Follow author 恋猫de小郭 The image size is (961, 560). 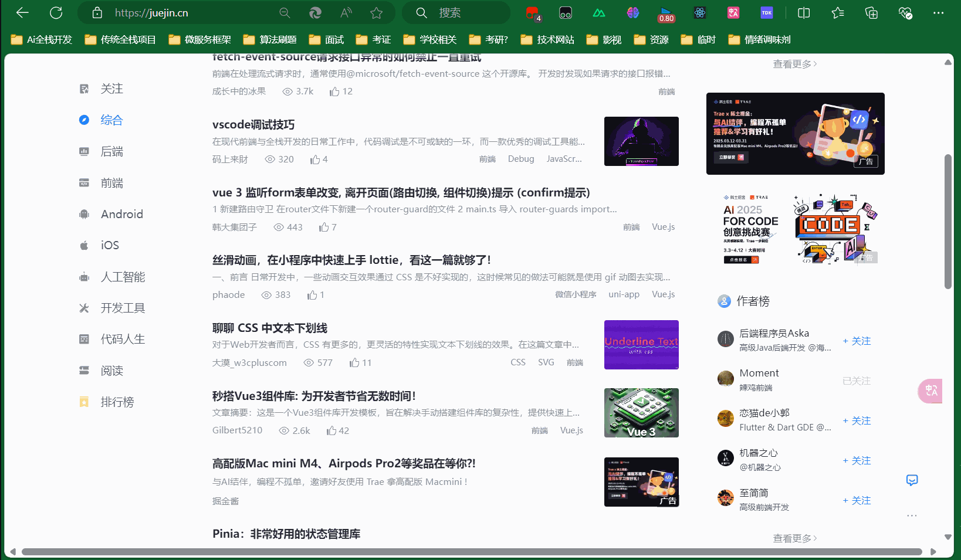pos(857,421)
